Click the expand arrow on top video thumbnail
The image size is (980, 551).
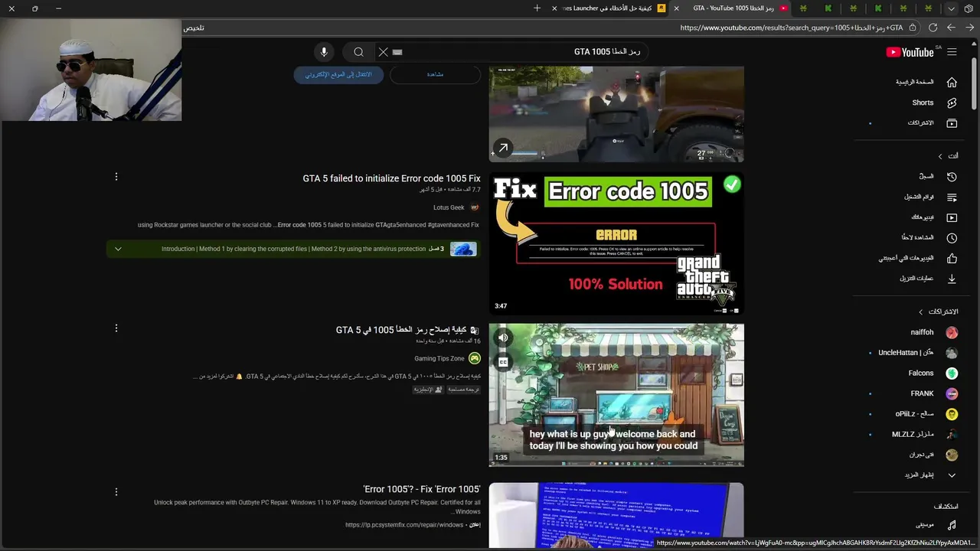[503, 148]
